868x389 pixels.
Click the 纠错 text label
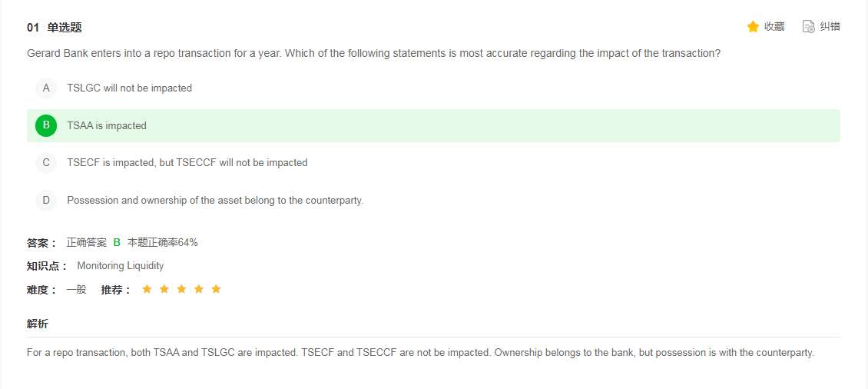pos(830,27)
